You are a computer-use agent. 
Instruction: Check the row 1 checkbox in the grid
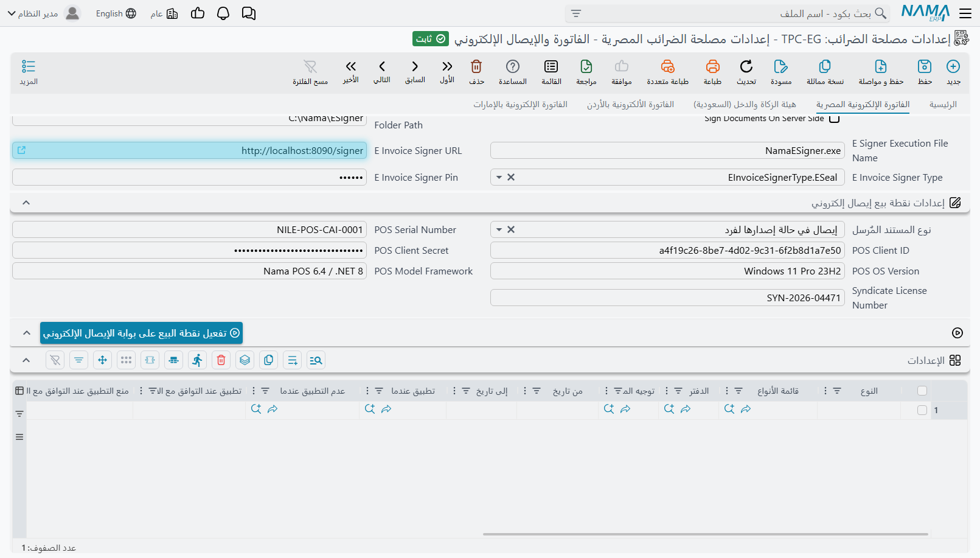coord(922,410)
